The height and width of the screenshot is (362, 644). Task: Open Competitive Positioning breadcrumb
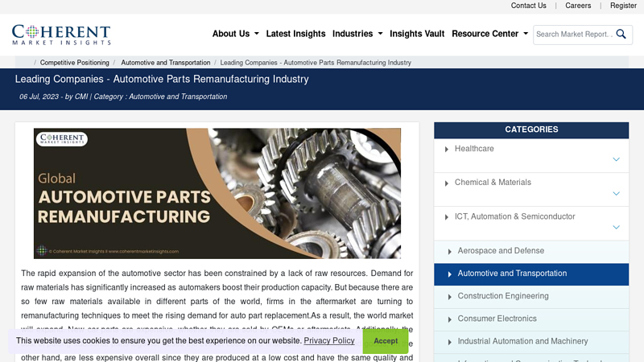[x=74, y=63]
